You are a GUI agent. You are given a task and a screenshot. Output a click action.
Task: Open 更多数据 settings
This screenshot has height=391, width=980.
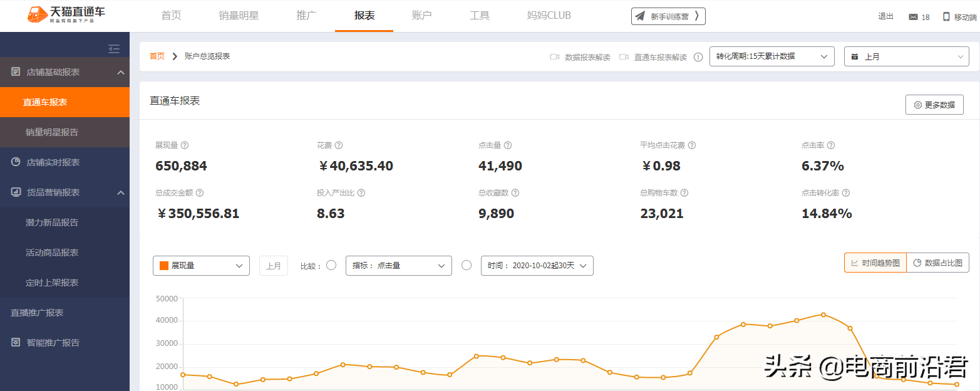point(934,105)
